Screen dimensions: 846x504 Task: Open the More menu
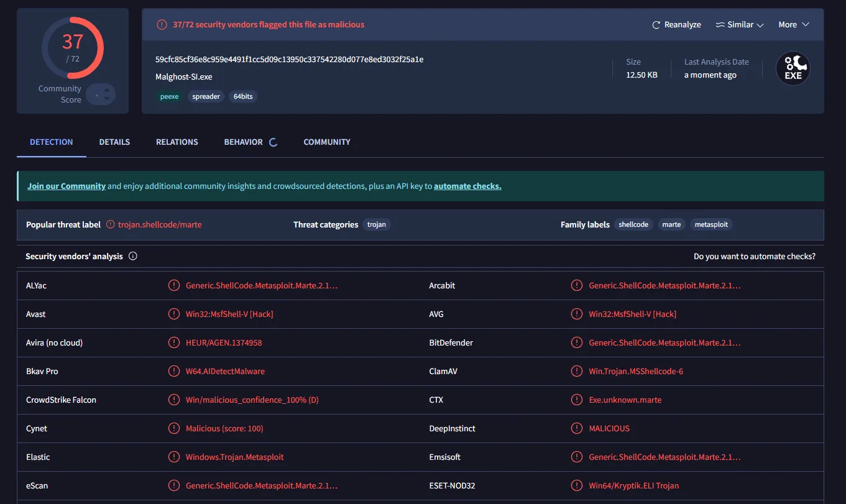tap(793, 24)
